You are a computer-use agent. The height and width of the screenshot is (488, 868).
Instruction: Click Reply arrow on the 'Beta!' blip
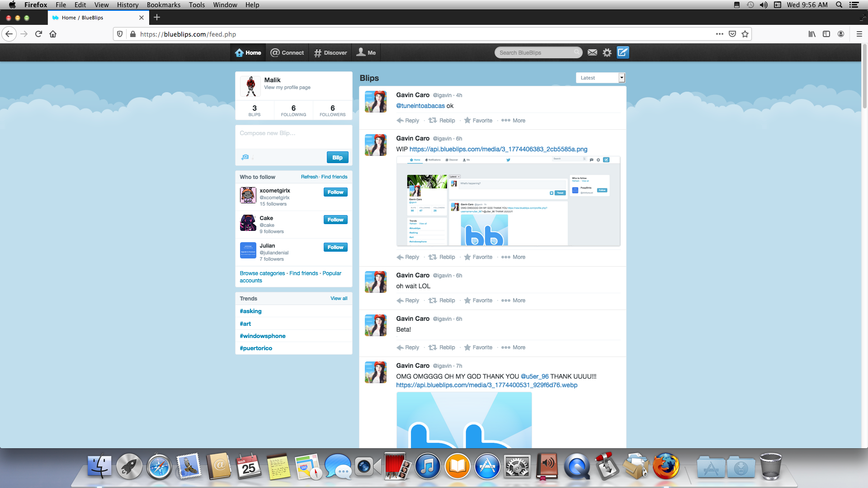[x=400, y=347]
